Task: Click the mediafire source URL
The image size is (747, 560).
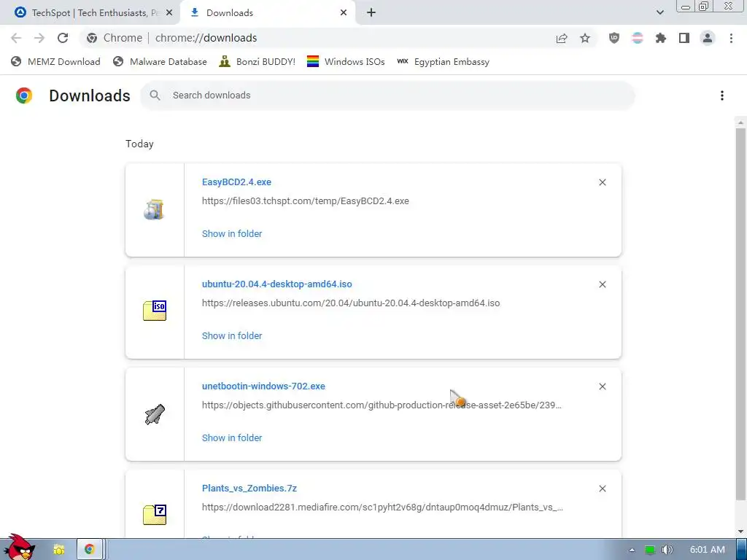Action: [382, 507]
